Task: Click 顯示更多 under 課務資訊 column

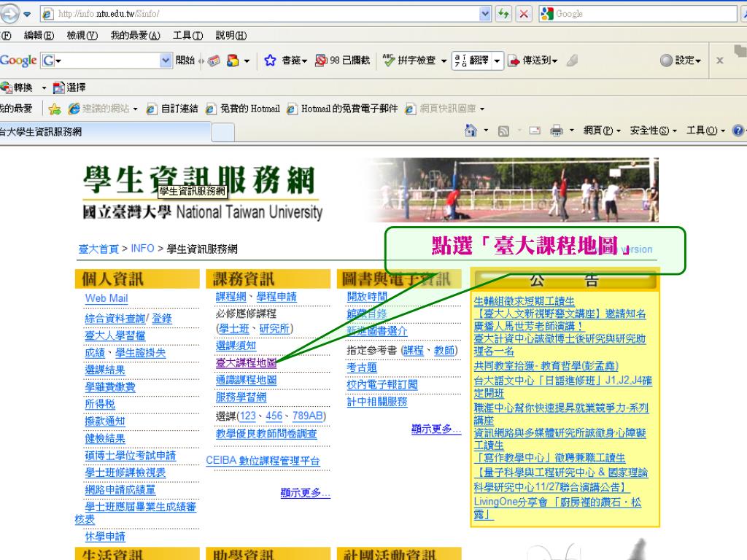Action: pos(306,492)
